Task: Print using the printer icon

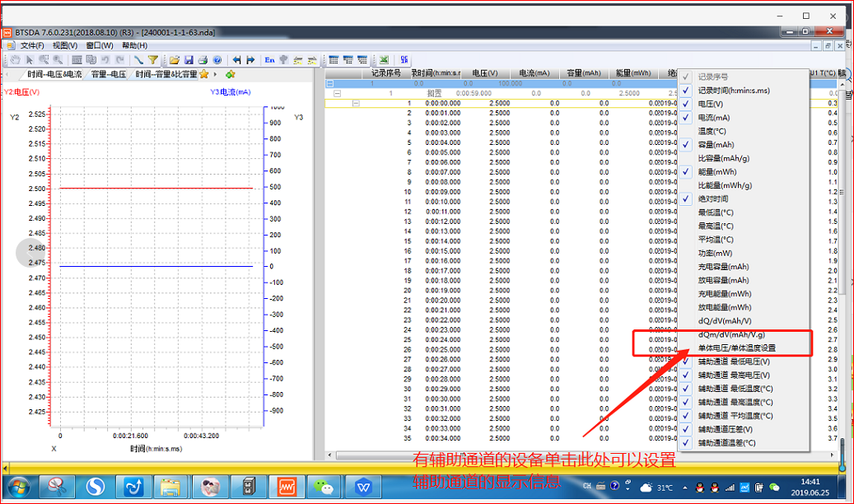Action: (203, 60)
